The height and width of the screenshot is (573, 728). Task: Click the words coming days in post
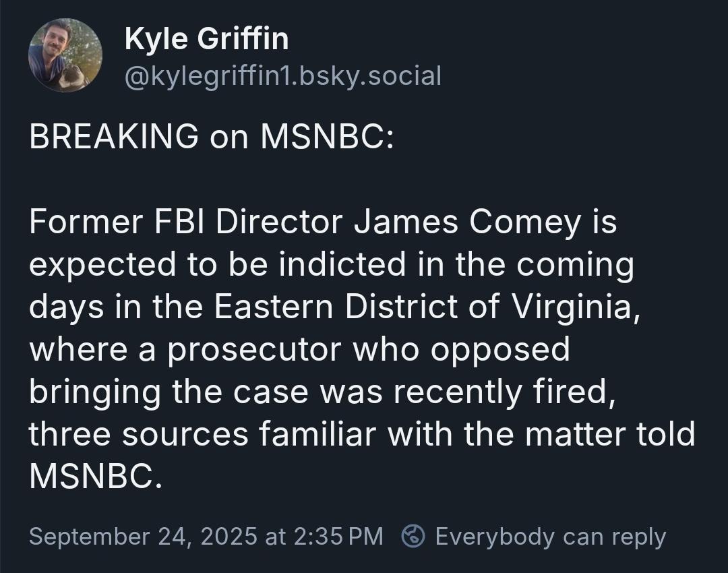575,264
